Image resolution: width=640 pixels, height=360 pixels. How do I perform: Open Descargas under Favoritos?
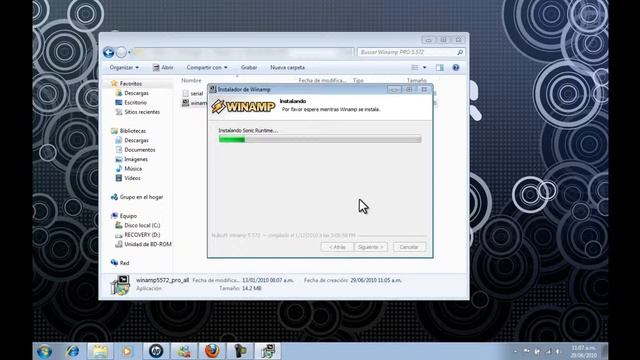136,93
